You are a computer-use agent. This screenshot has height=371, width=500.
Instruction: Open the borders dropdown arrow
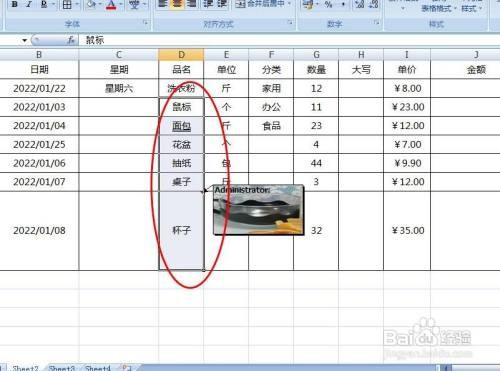pyautogui.click(x=77, y=4)
